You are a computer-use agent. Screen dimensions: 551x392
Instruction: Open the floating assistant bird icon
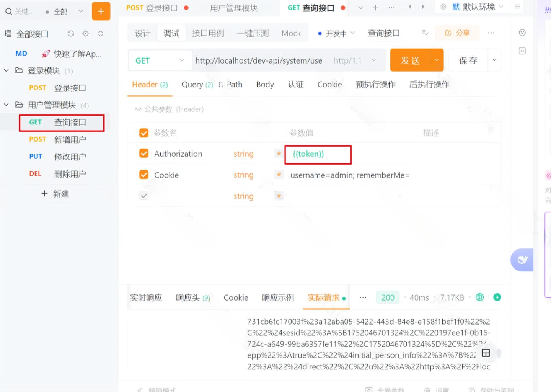[522, 260]
